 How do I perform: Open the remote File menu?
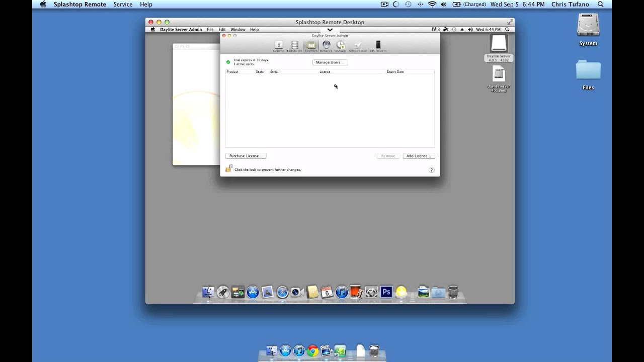(x=210, y=30)
